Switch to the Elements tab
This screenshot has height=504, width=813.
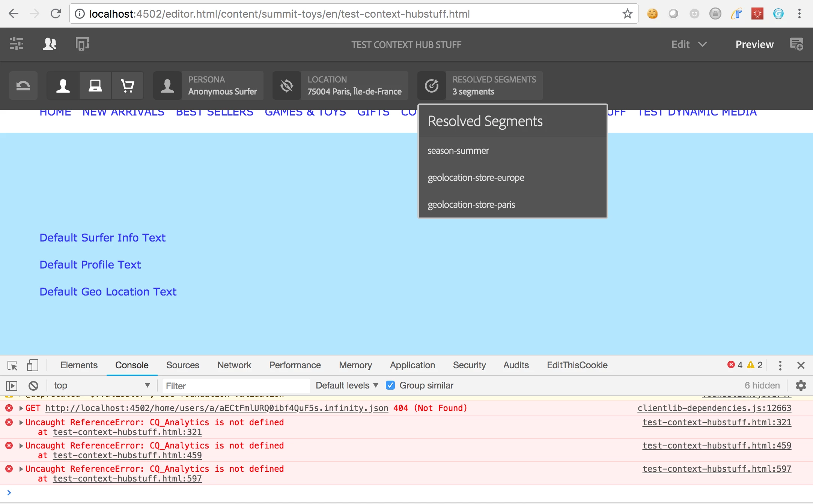(x=79, y=365)
